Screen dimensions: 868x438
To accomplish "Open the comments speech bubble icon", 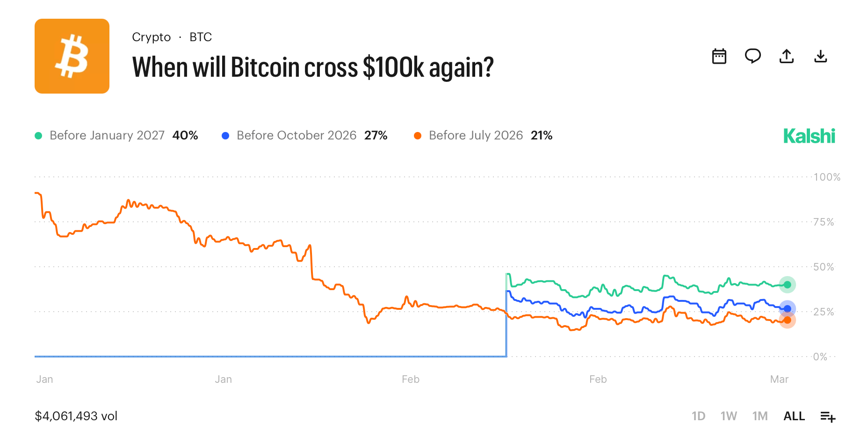I will pyautogui.click(x=752, y=56).
